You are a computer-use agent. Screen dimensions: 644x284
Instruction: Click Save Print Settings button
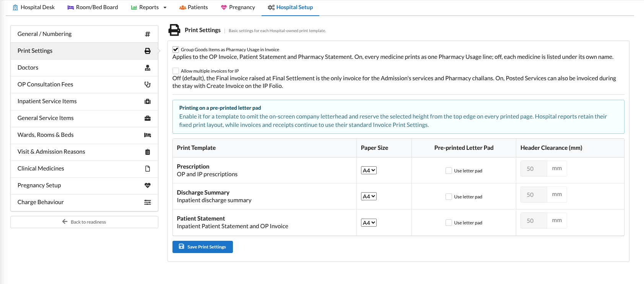tap(203, 247)
